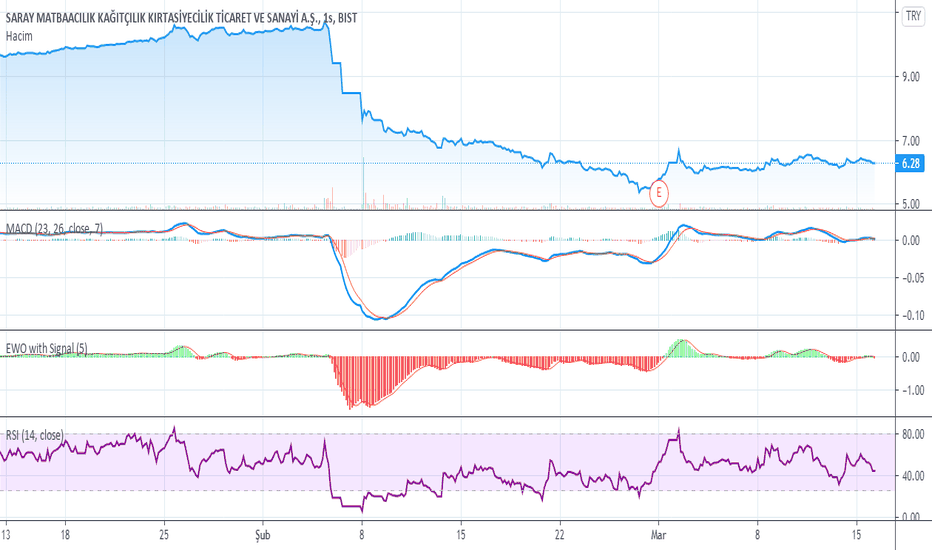The height and width of the screenshot is (550, 932).
Task: Click the 40.00 RSI axis value
Action: tap(913, 476)
